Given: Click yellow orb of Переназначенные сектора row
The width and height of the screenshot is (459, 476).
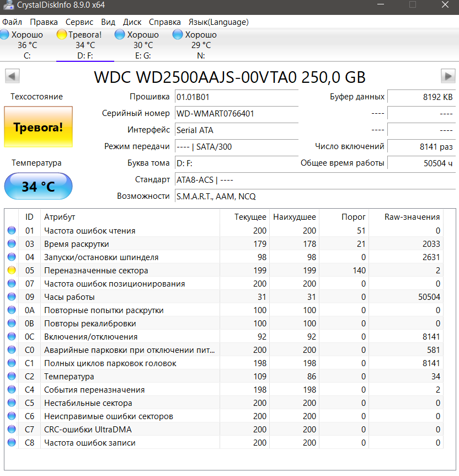Looking at the screenshot, I should 12,270.
